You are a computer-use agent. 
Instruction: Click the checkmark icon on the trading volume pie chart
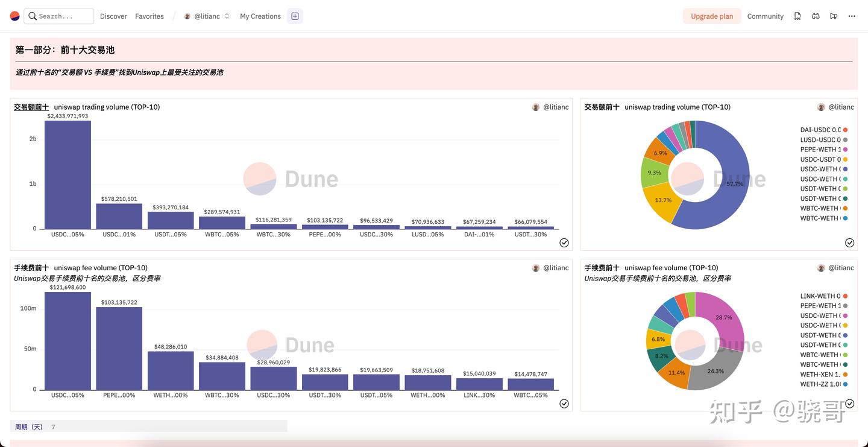tap(849, 243)
